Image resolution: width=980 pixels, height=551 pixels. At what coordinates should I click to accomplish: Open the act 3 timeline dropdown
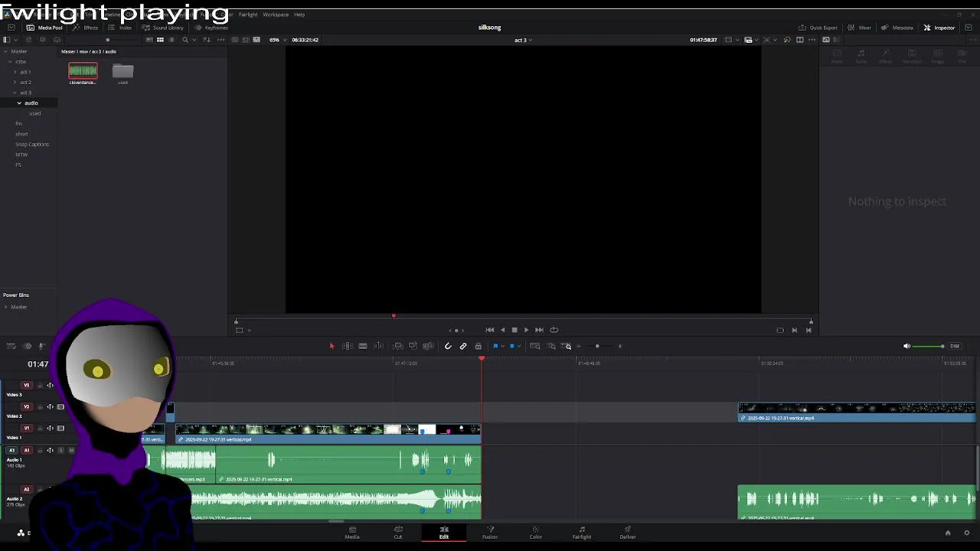pos(523,40)
